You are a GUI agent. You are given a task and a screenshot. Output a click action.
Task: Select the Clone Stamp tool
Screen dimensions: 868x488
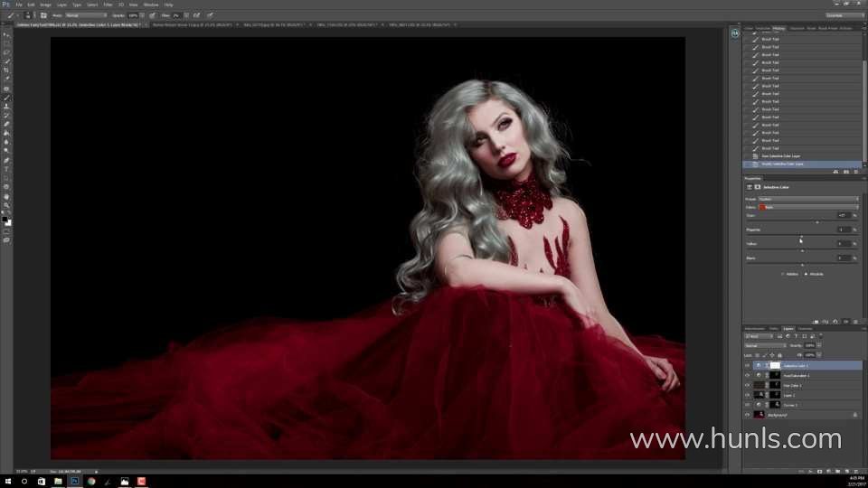coord(6,107)
